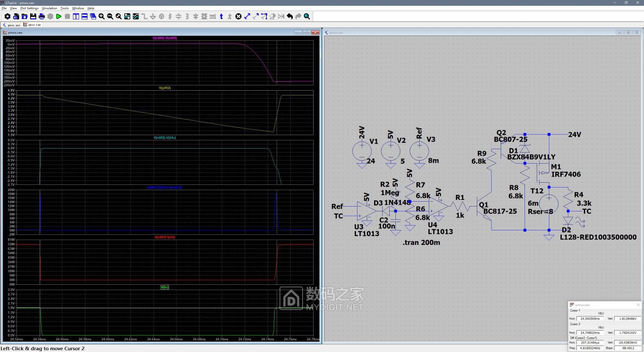
Task: Redo with the grey arrow icon
Action: click(x=298, y=16)
